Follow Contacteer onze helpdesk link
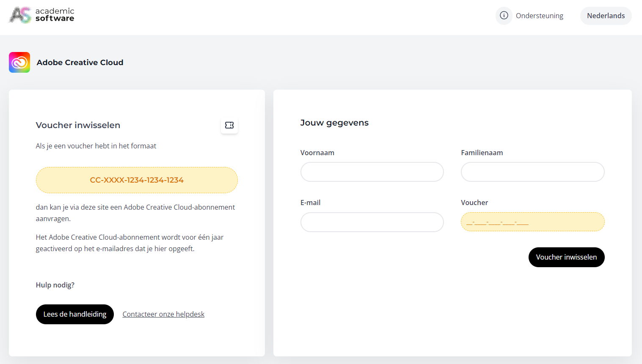The image size is (642, 364). pos(163,314)
